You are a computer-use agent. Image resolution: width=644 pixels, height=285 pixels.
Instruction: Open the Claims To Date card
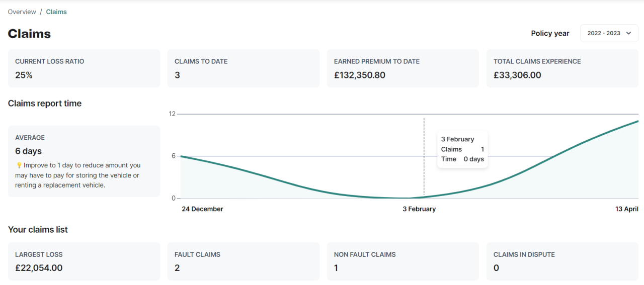244,68
